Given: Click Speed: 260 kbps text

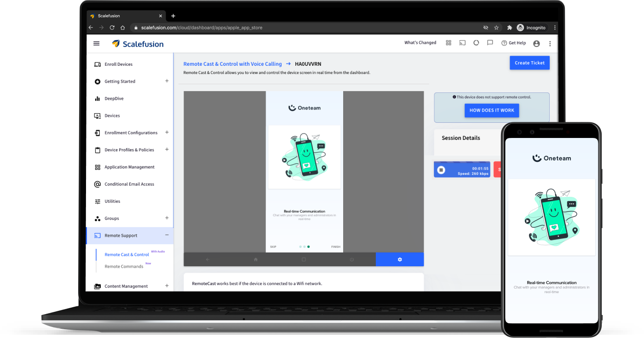Looking at the screenshot, I should (473, 174).
